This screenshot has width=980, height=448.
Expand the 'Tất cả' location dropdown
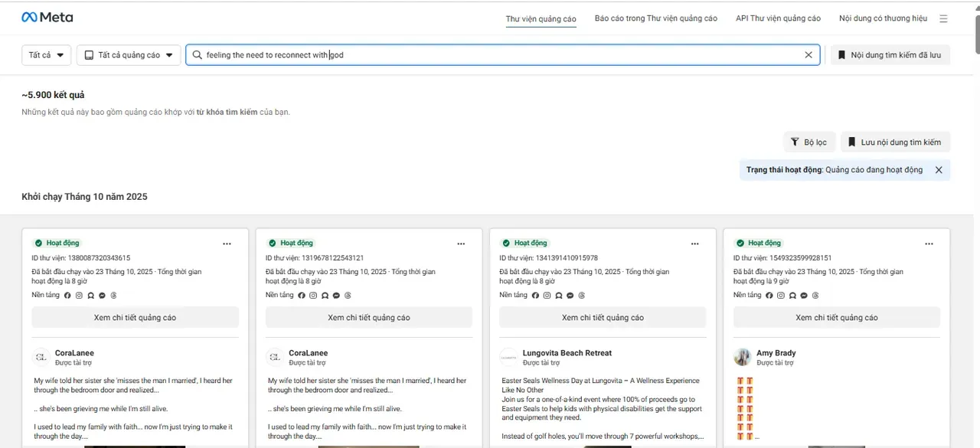(x=46, y=55)
